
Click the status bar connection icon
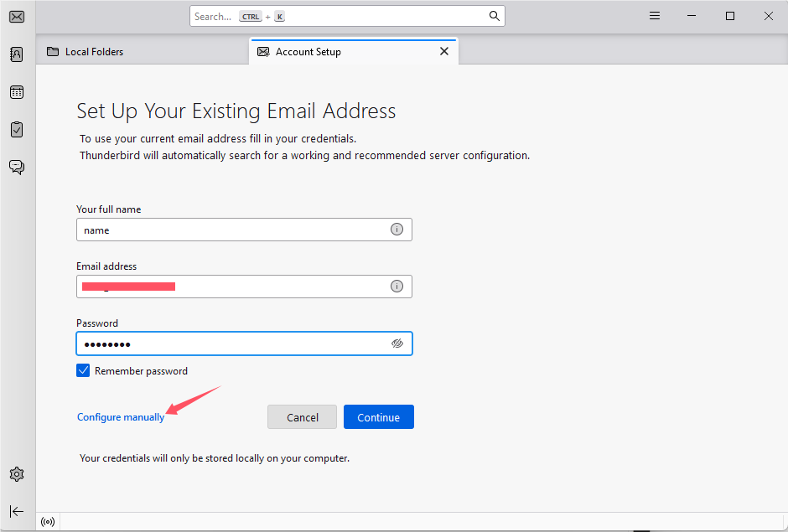pyautogui.click(x=48, y=521)
